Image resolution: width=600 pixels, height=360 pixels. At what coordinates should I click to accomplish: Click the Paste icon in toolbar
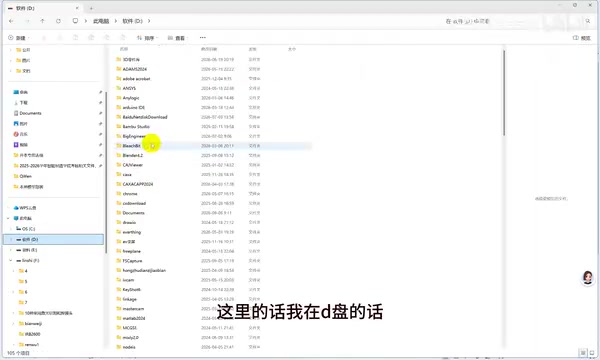pos(75,37)
